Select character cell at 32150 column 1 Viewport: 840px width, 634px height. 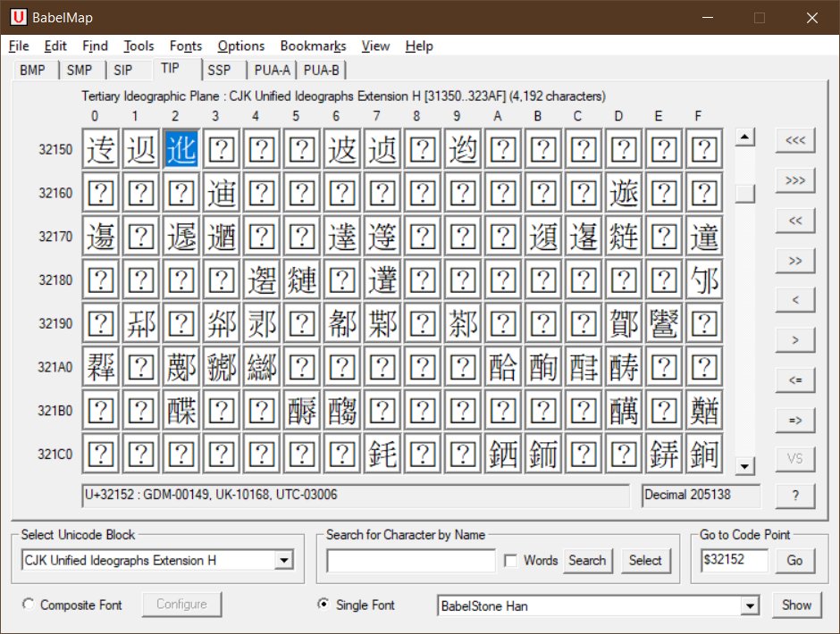point(141,149)
